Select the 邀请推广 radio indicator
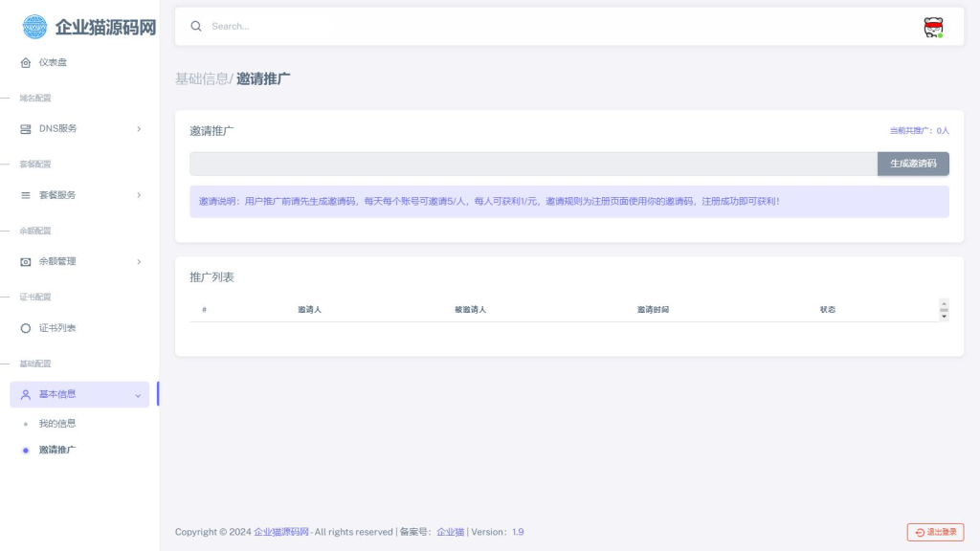The image size is (980, 551). coord(24,450)
